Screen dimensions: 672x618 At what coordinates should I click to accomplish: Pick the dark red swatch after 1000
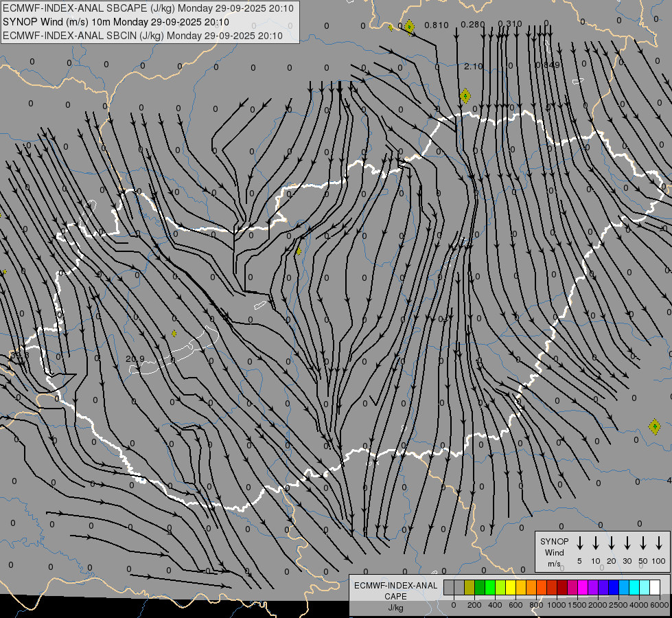click(x=562, y=587)
